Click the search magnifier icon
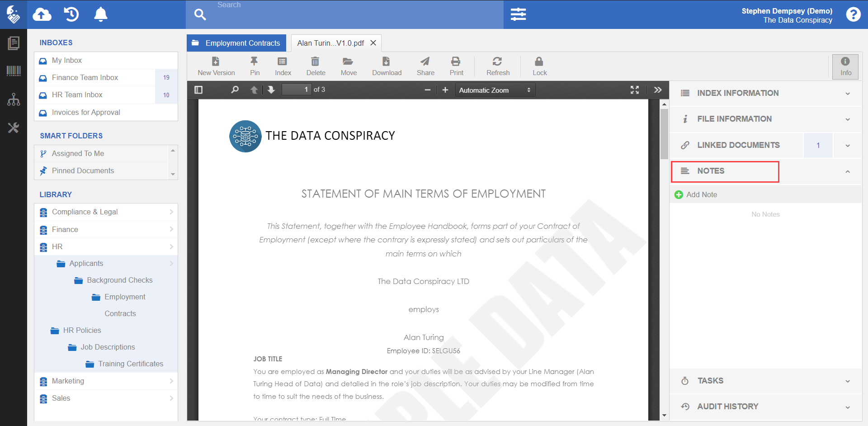Image resolution: width=868 pixels, height=426 pixels. pyautogui.click(x=200, y=14)
